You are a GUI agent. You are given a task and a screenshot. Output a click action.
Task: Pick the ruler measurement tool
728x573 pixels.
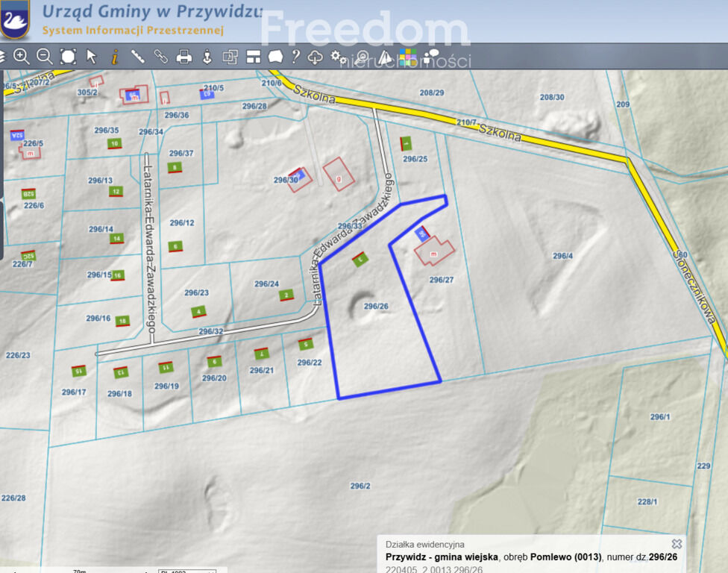[137, 57]
